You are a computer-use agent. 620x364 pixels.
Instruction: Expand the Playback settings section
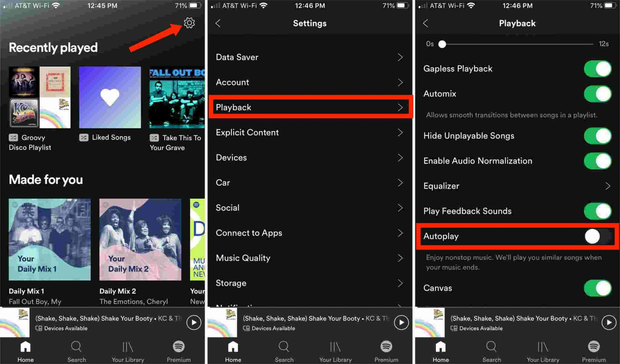(x=310, y=107)
